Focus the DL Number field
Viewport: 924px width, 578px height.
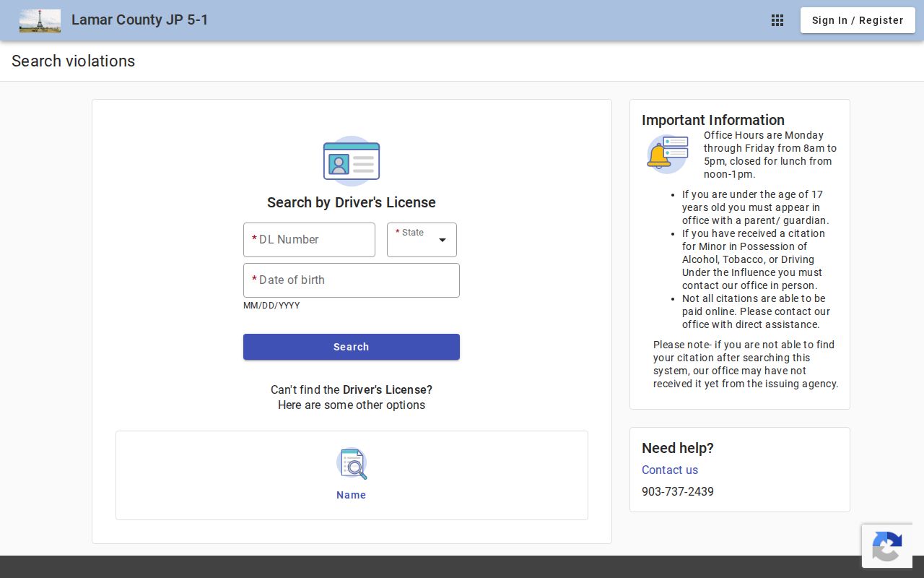(309, 240)
